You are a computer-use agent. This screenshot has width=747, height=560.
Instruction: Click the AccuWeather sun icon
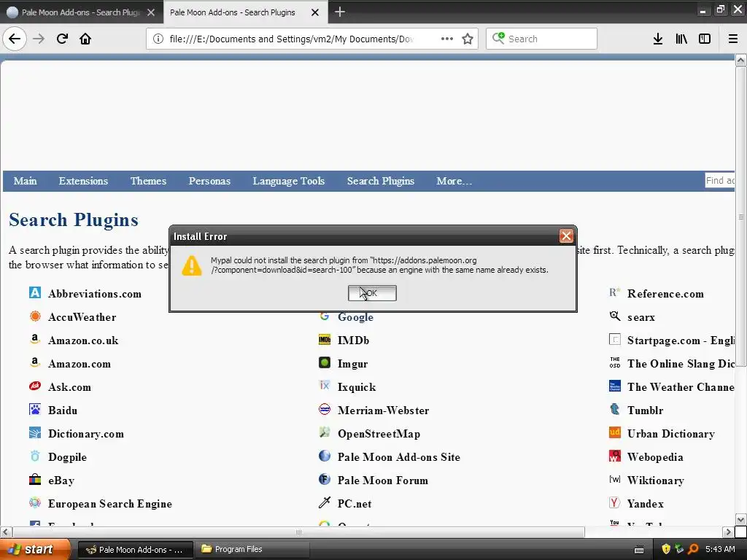(35, 316)
